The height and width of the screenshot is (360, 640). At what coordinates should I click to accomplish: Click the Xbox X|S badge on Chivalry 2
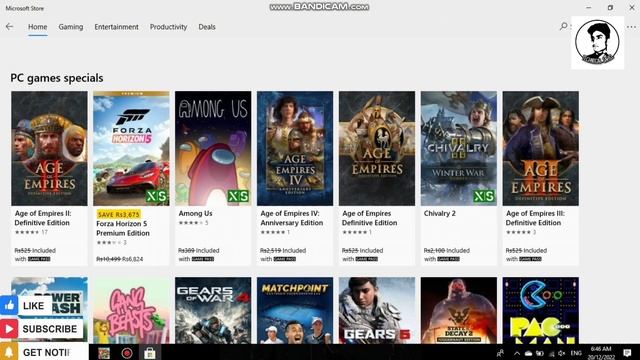[484, 196]
